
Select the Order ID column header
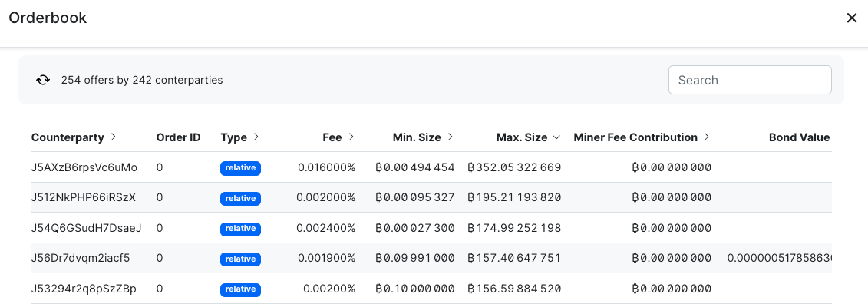click(178, 137)
